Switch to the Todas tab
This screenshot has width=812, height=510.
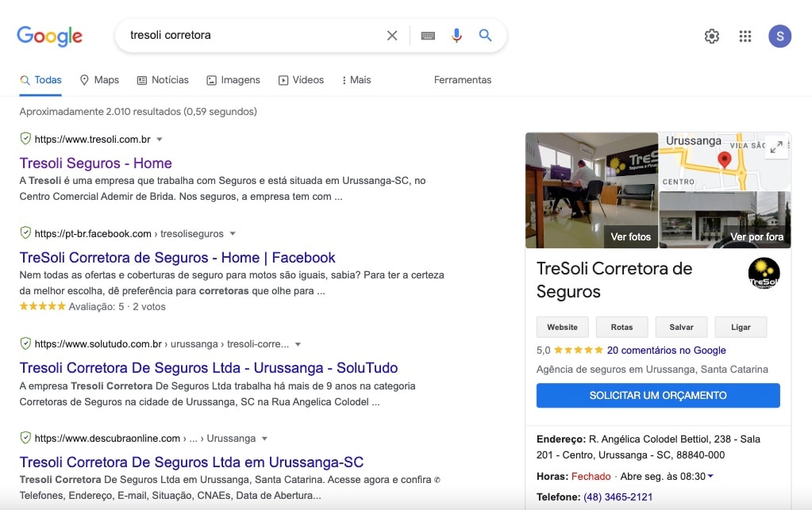(x=40, y=80)
